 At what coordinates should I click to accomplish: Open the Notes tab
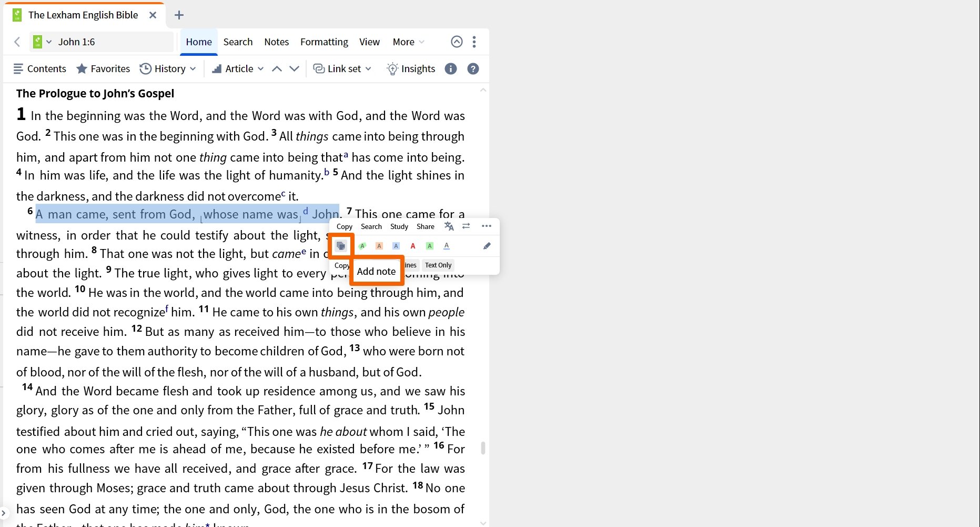point(277,42)
